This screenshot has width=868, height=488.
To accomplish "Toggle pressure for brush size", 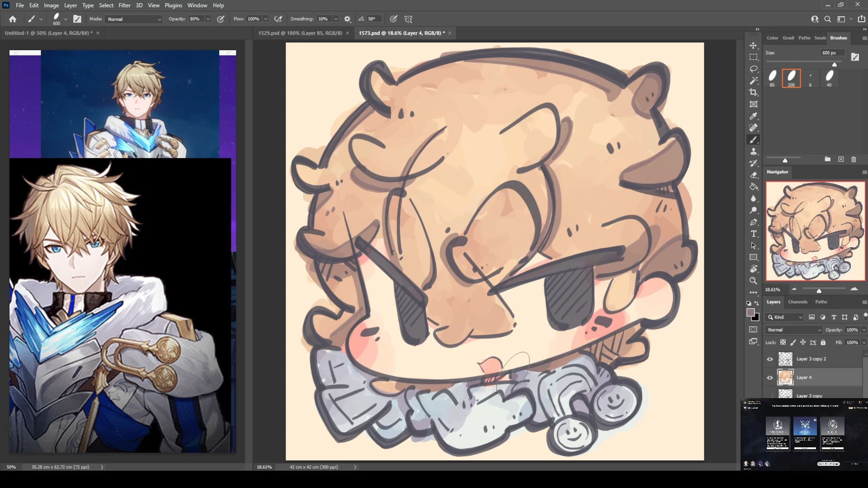I will point(394,19).
